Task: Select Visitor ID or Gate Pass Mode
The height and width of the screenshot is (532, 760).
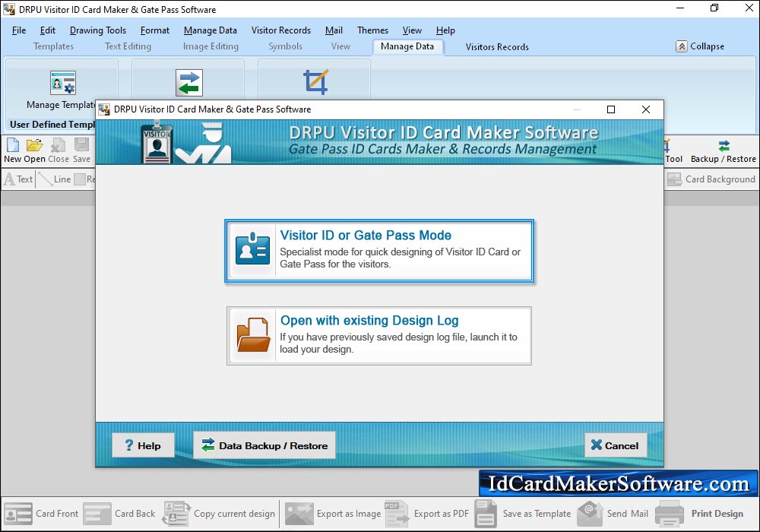Action: (x=379, y=251)
